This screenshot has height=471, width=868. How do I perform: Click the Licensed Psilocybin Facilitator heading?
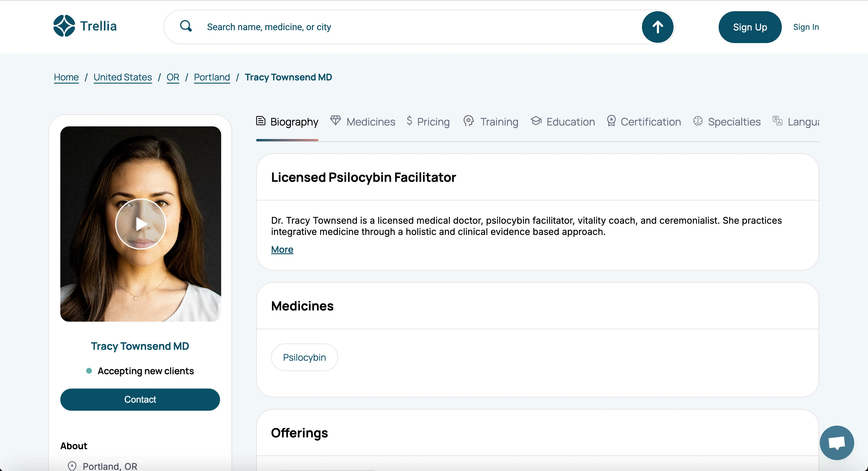pyautogui.click(x=364, y=177)
